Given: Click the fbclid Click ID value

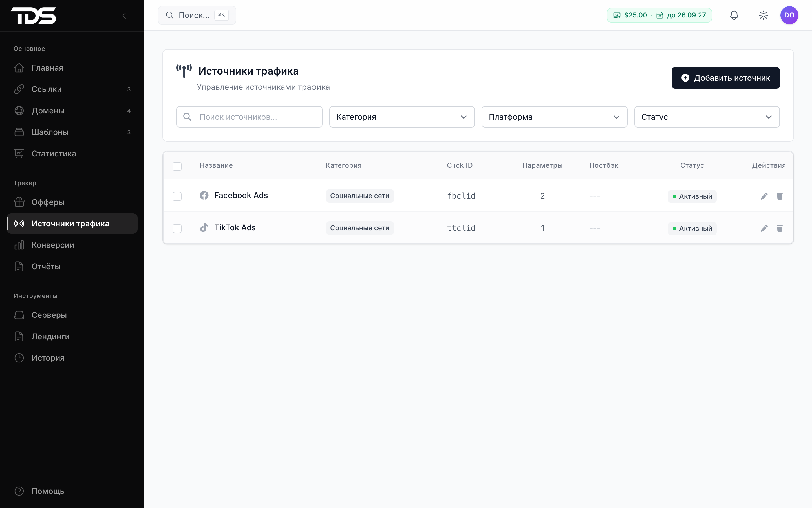Looking at the screenshot, I should [461, 196].
